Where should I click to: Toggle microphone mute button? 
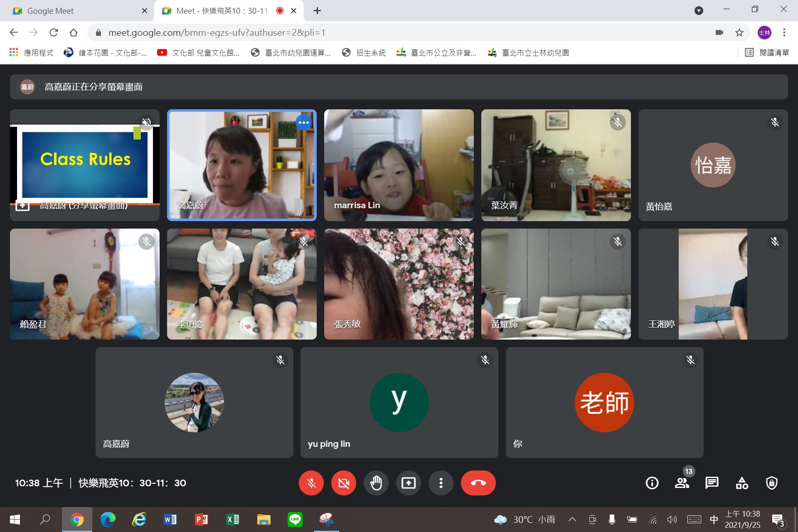pyautogui.click(x=311, y=483)
